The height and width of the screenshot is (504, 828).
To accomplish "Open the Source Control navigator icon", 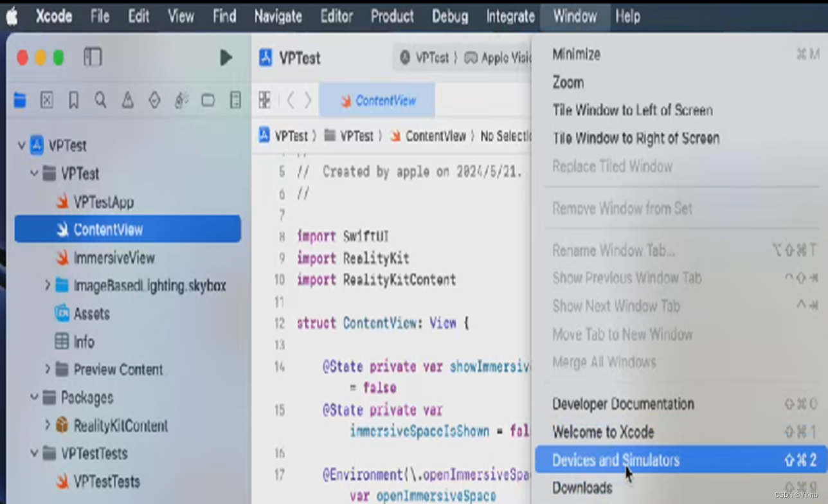I will [x=47, y=100].
